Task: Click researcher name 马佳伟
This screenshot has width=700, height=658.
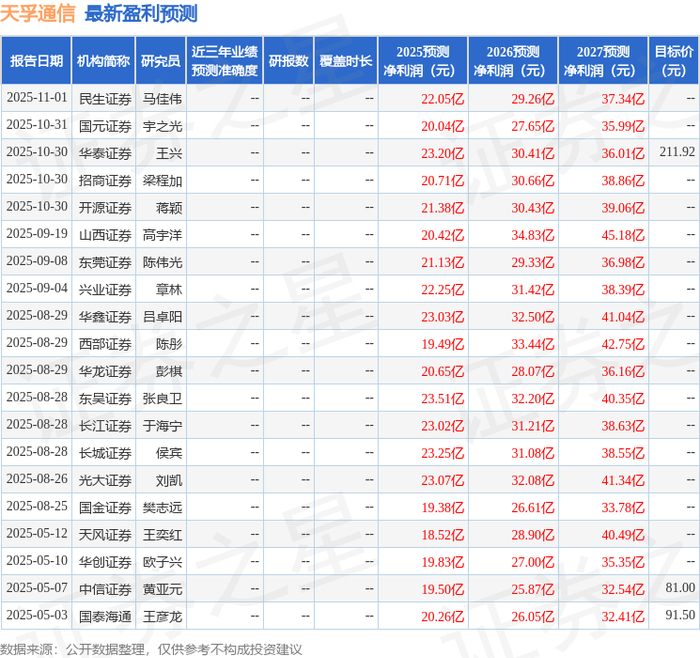Action: [x=162, y=99]
